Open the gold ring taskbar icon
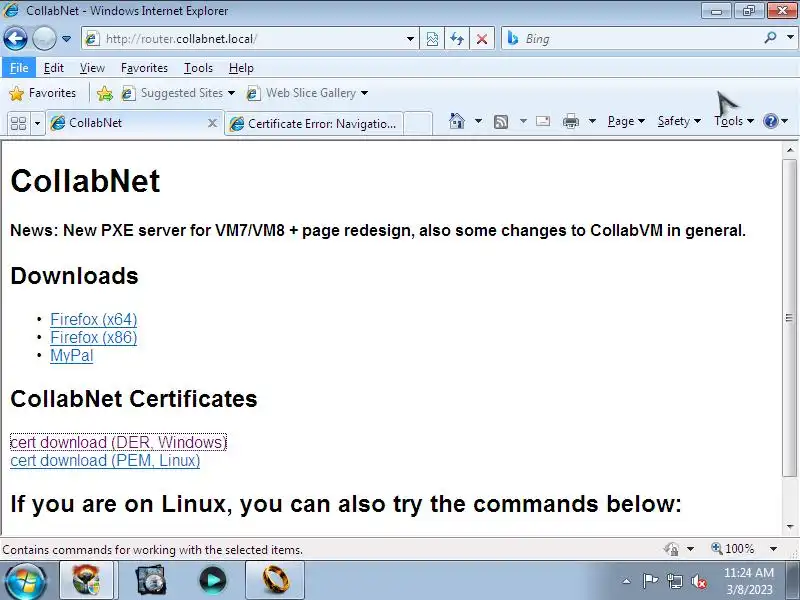This screenshot has height=600, width=800. tap(275, 580)
